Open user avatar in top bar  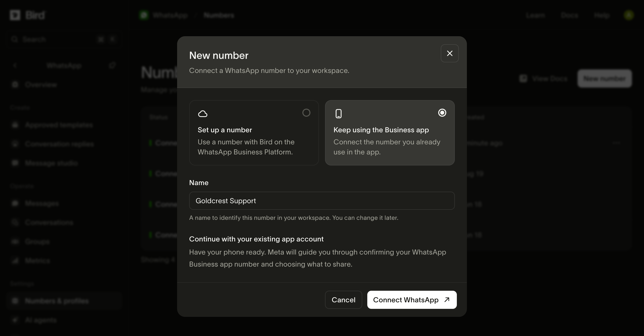pos(629,15)
